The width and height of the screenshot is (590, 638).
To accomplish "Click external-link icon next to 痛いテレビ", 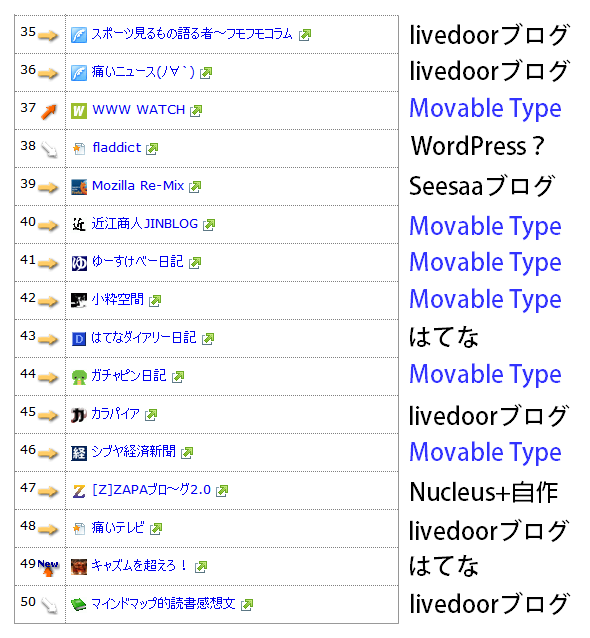I will (x=156, y=529).
